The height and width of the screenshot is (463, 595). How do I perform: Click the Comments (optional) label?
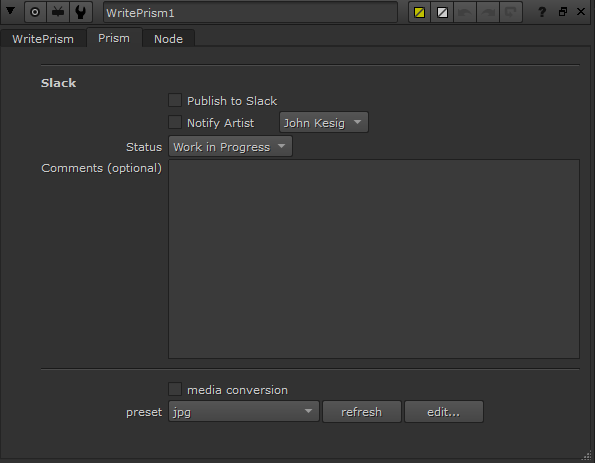tap(101, 168)
